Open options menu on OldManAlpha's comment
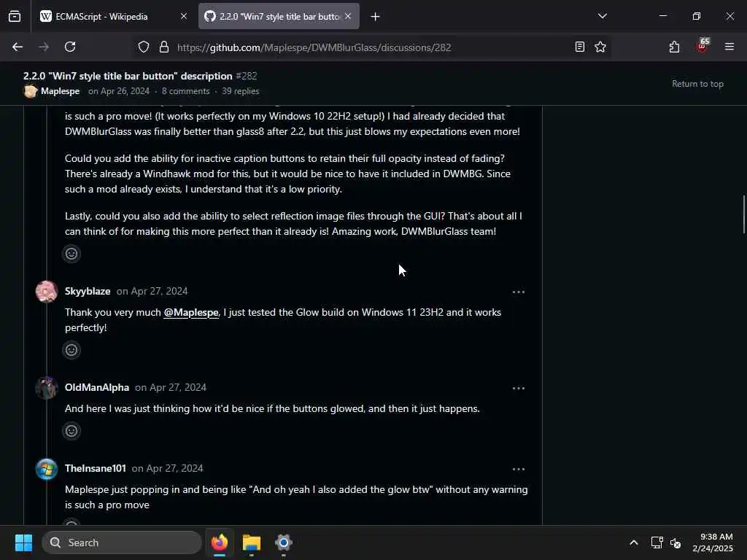The width and height of the screenshot is (747, 560). point(519,388)
